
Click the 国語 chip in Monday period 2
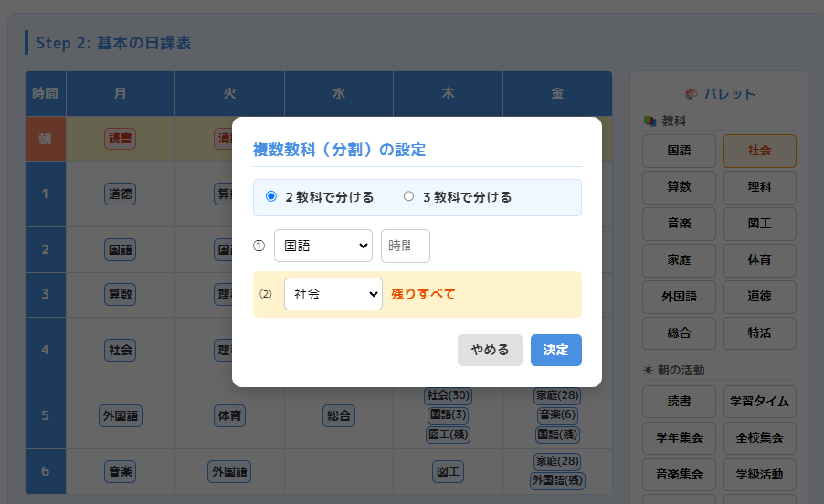[120, 249]
